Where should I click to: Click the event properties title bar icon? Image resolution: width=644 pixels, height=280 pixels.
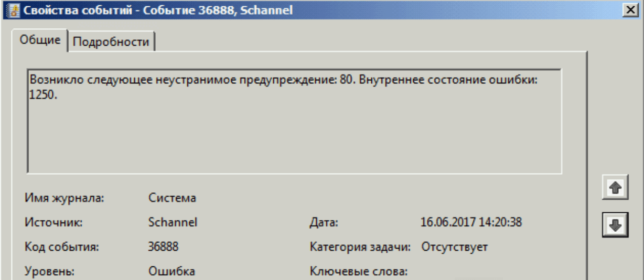(x=8, y=9)
